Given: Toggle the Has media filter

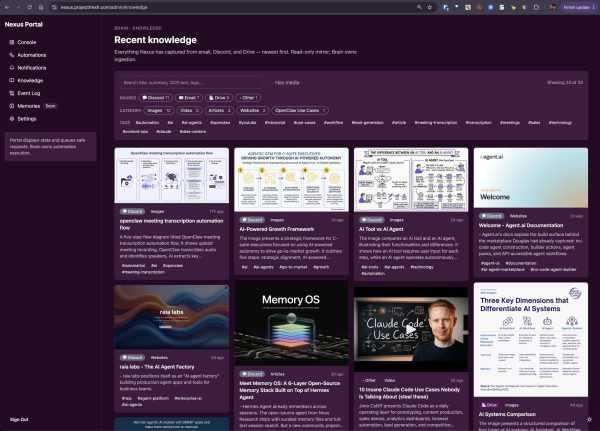Looking at the screenshot, I should coord(287,83).
